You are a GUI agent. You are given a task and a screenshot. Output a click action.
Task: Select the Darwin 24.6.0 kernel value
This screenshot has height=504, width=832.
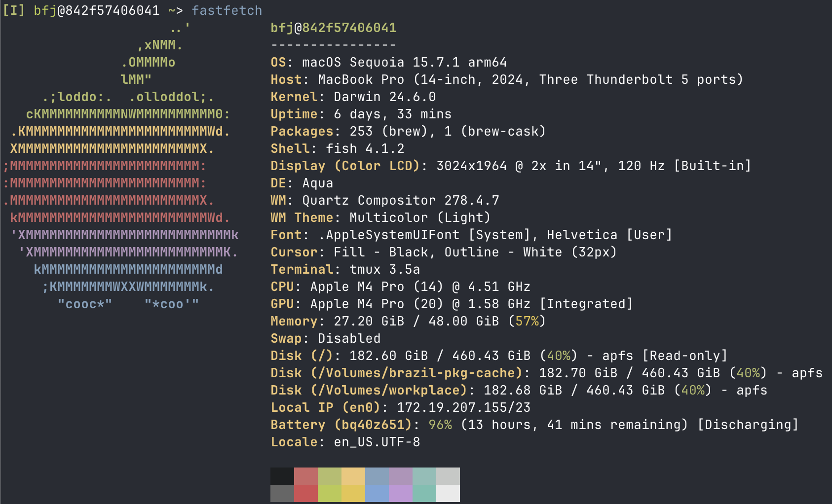pos(384,97)
